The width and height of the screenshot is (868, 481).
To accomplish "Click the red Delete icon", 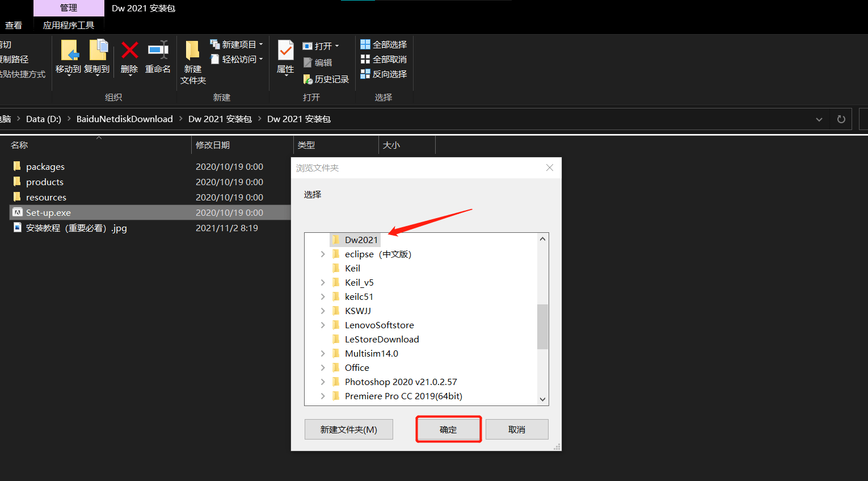I will (130, 50).
